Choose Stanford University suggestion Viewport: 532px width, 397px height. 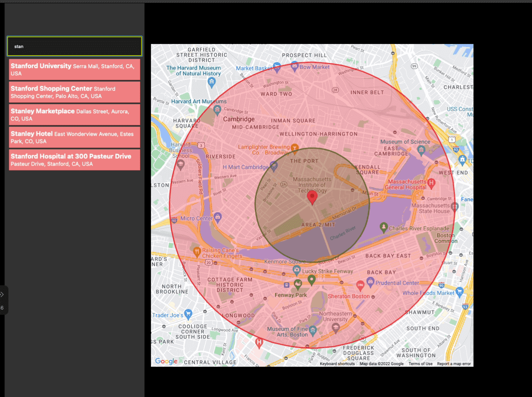point(75,69)
